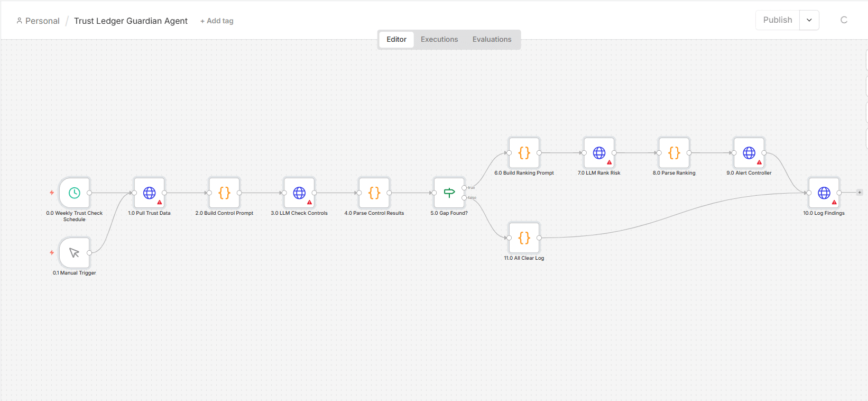
Task: Open the 9.0 Alert Controller node
Action: [749, 153]
